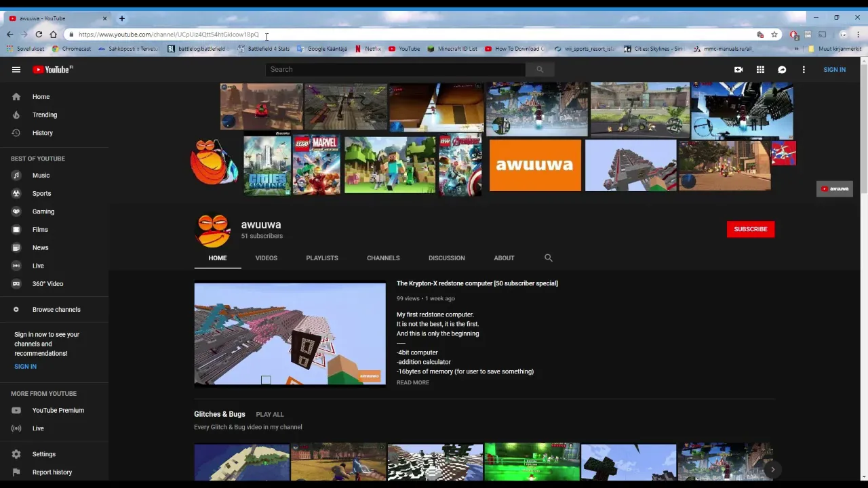
Task: Open the Google Kääntäjä bookmark
Action: (322, 49)
